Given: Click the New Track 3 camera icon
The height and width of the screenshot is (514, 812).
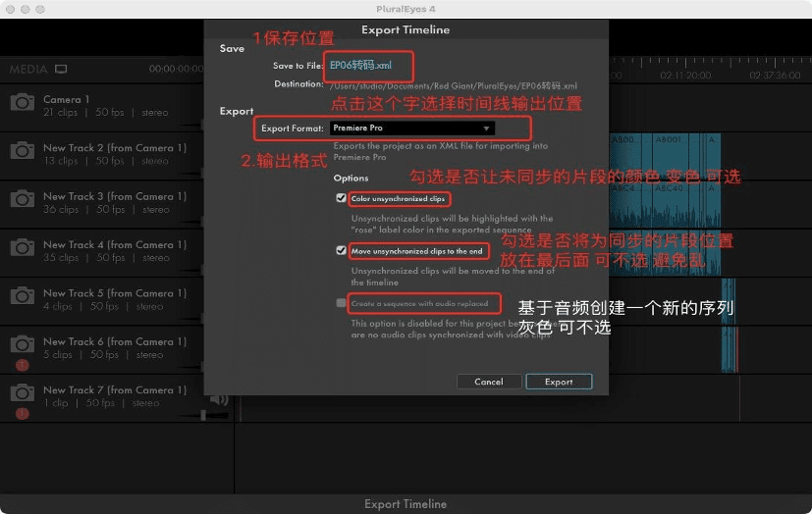Looking at the screenshot, I should tap(22, 198).
